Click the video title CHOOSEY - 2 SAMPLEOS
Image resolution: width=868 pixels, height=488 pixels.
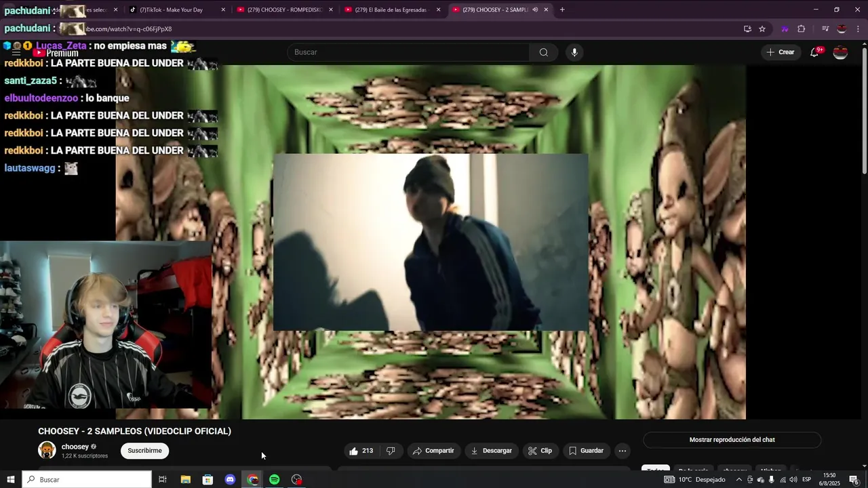click(134, 431)
